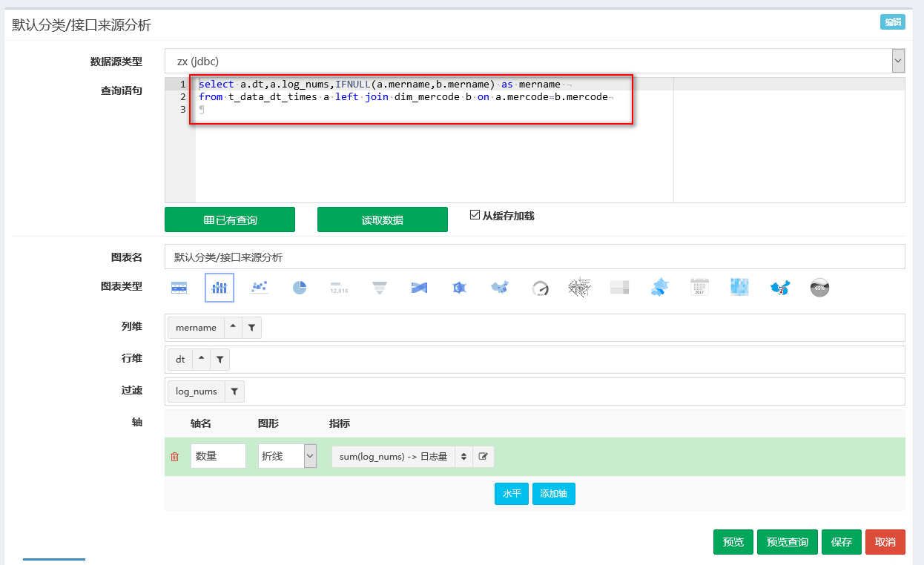Select the bar chart type icon

point(219,288)
